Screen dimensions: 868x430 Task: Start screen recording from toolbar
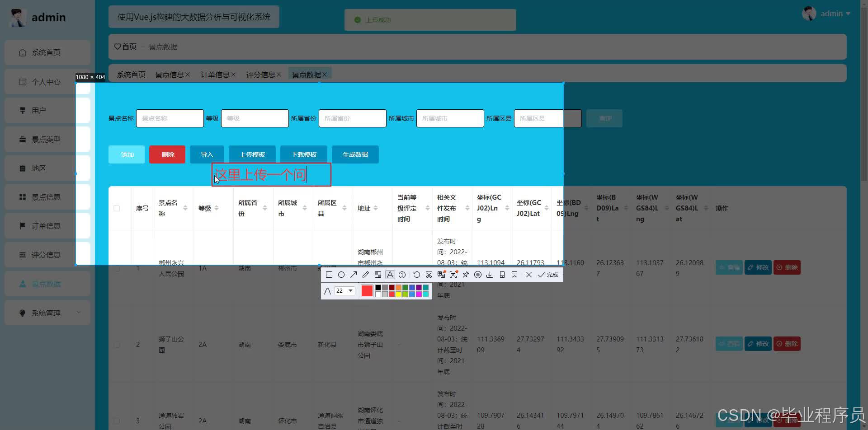(478, 275)
